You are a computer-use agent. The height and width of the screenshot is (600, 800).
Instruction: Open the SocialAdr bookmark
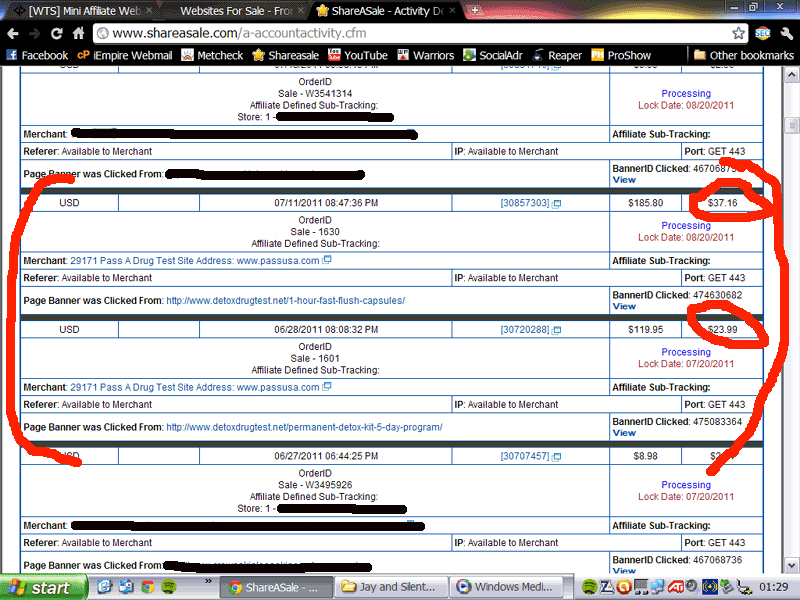[x=493, y=55]
